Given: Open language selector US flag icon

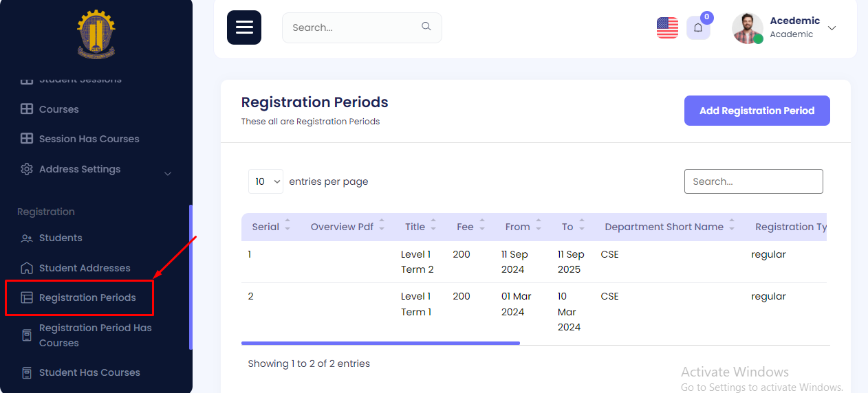Looking at the screenshot, I should 667,27.
